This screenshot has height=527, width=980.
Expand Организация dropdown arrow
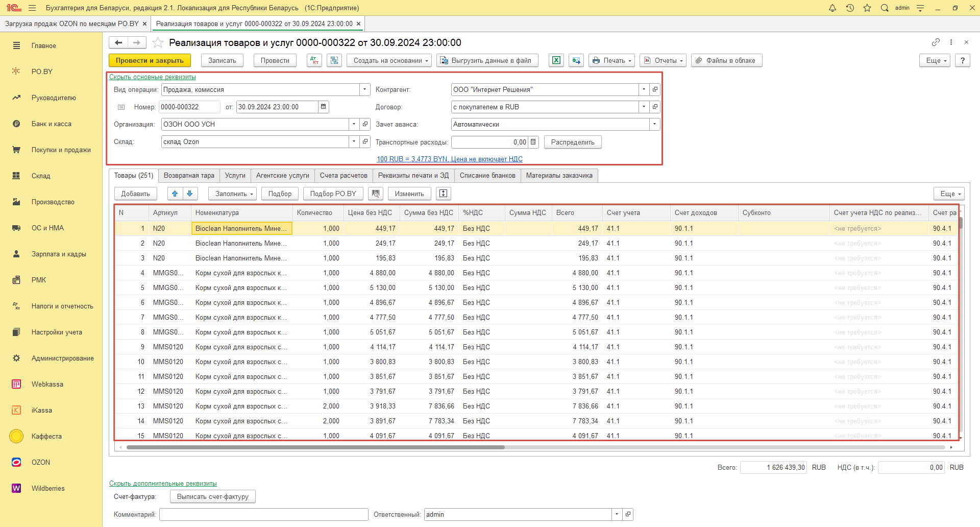(x=354, y=124)
